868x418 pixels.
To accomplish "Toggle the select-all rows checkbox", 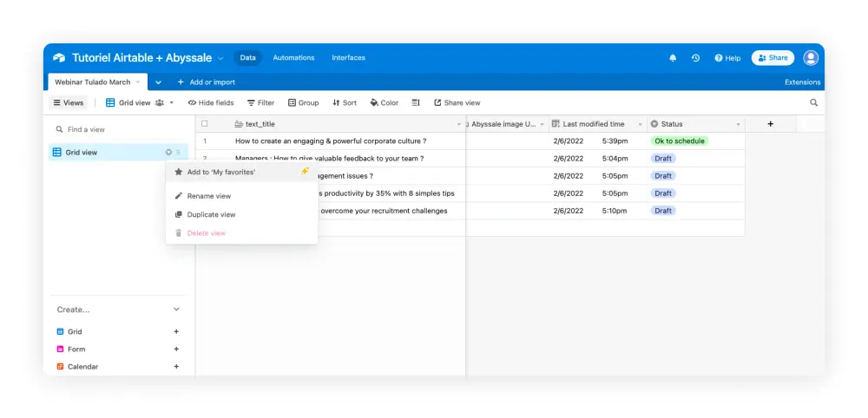I will pos(204,124).
